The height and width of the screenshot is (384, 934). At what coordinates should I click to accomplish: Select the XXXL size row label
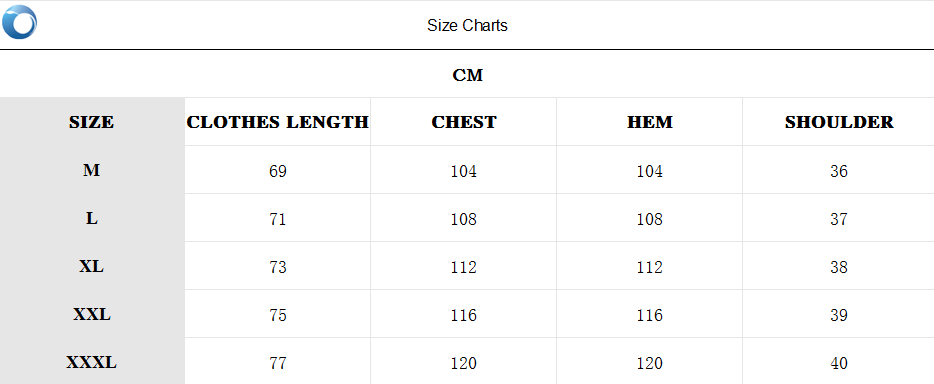(x=91, y=363)
